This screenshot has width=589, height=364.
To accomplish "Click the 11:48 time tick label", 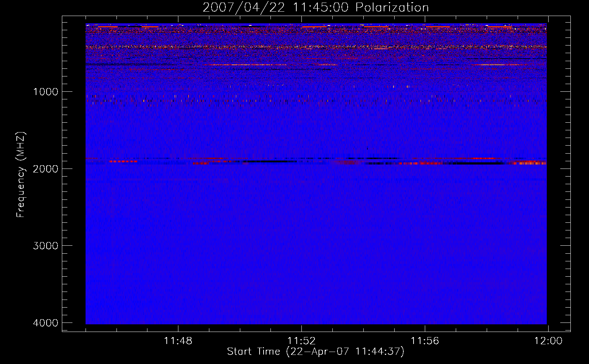I will [178, 341].
